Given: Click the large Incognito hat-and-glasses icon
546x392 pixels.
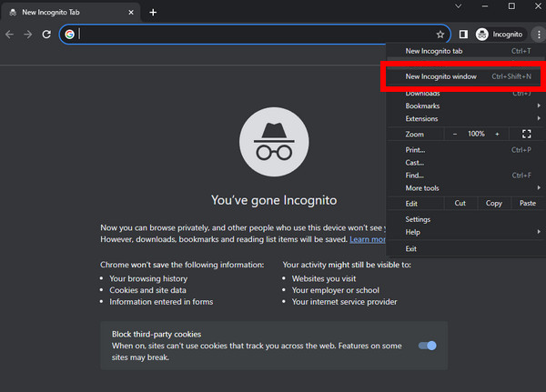Looking at the screenshot, I should tap(274, 142).
